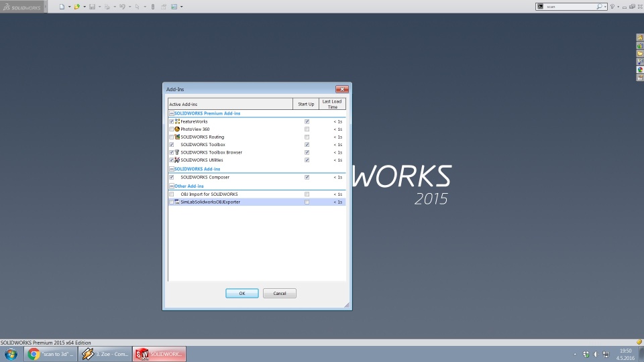This screenshot has width=644, height=362.
Task: Open dropdown arrow next to New icon
Action: coord(69,7)
